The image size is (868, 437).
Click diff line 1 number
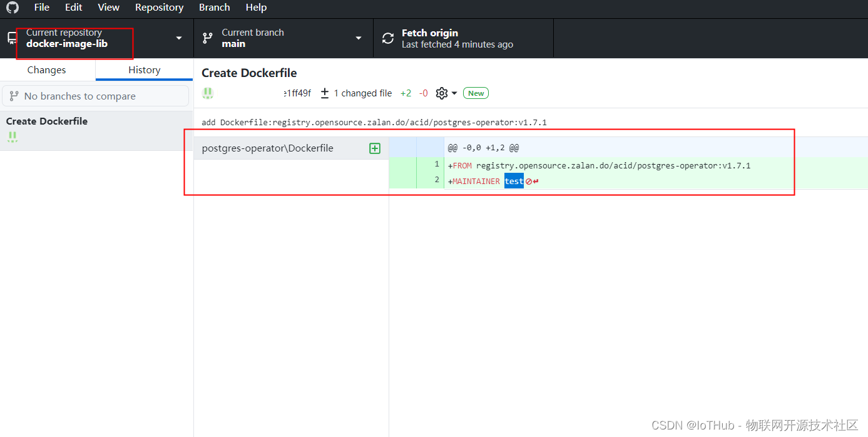[x=438, y=165]
